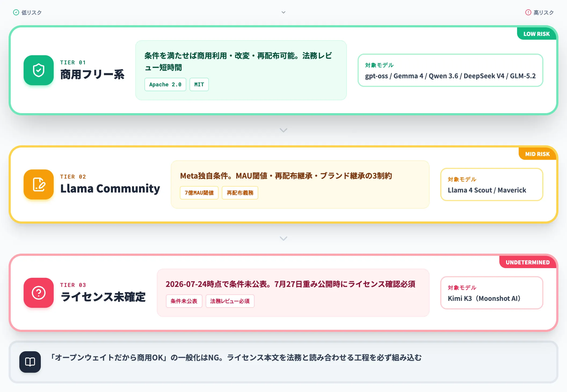Viewport: 567px width, 392px height.
Task: Click the green shield-check icon for Tier 01
Action: [x=39, y=70]
